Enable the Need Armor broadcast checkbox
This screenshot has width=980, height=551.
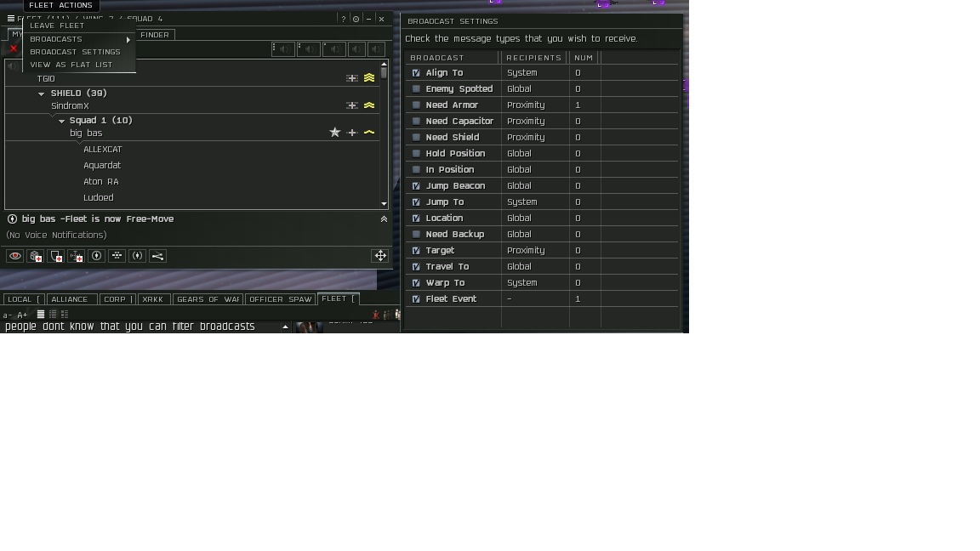click(x=416, y=105)
